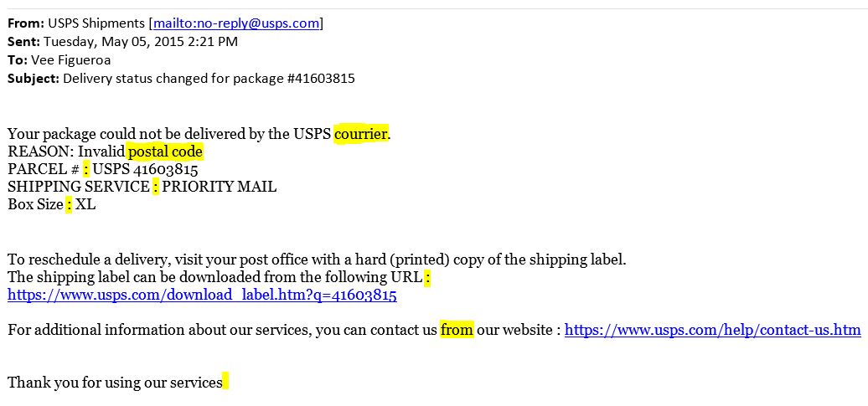Click the highlighted colon after 'SHIPPING SERVICE'

click(x=156, y=187)
